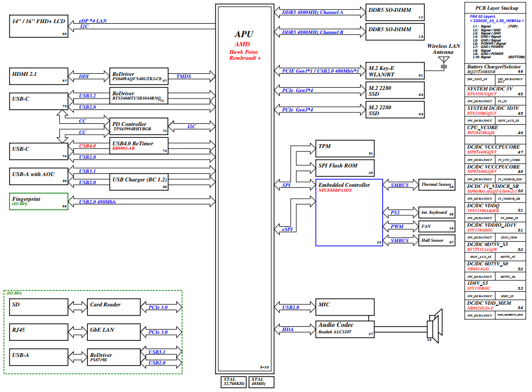The height and width of the screenshot is (392, 532).
Task: Click the FR4 10 Layers text
Action: (482, 16)
